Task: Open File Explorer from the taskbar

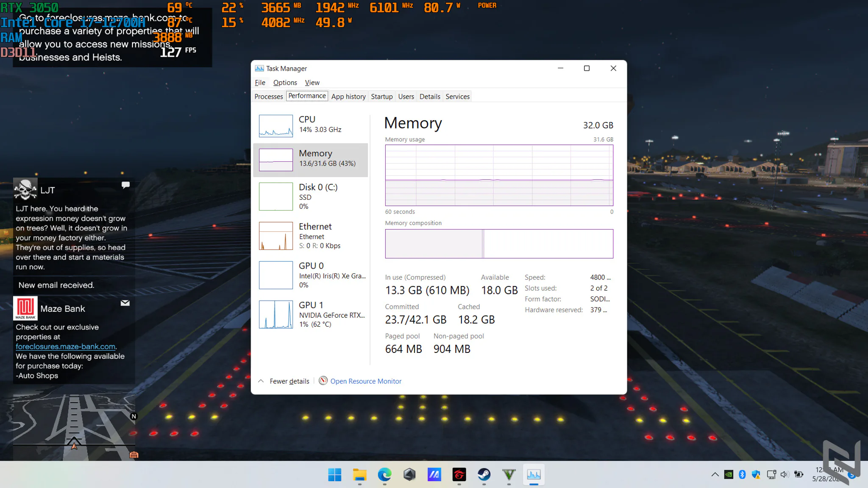Action: tap(359, 474)
